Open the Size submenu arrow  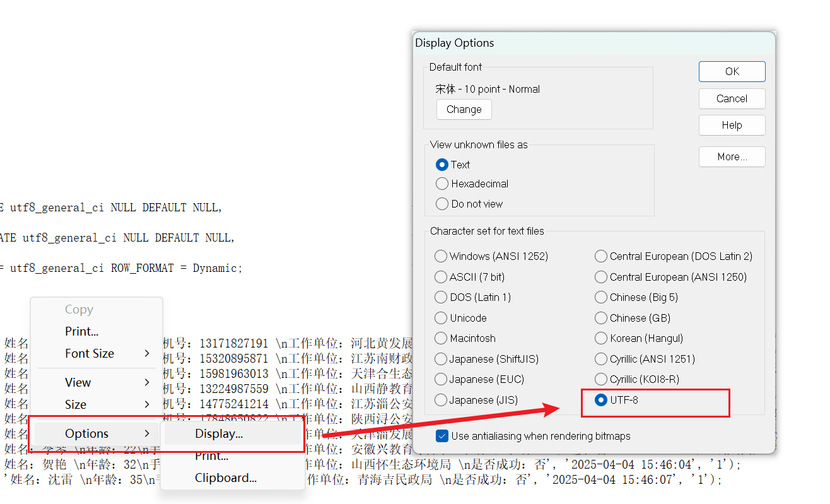(x=147, y=404)
